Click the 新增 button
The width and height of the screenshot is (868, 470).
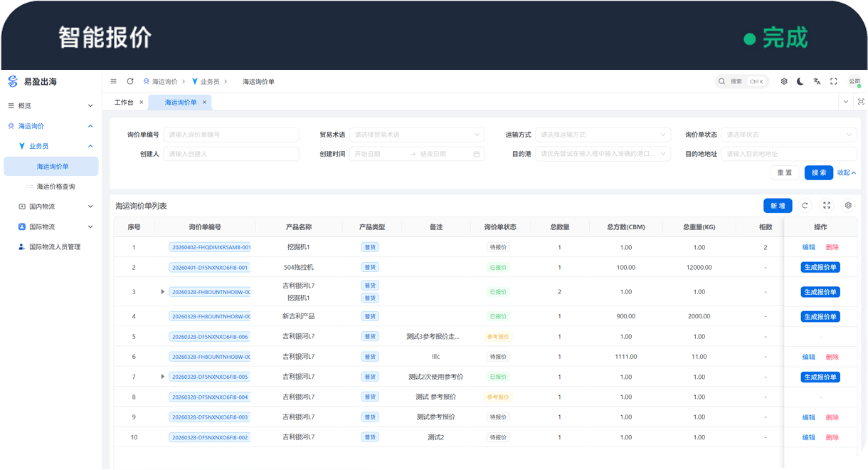click(778, 206)
